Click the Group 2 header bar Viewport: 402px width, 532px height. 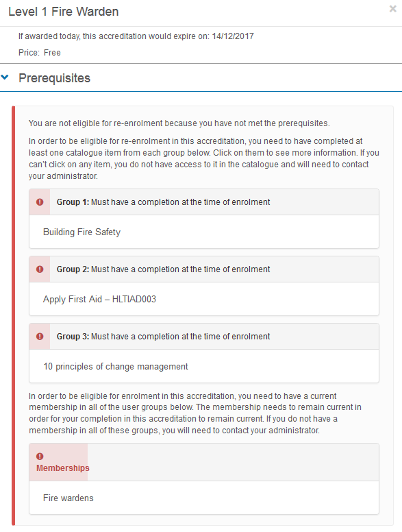pyautogui.click(x=204, y=269)
